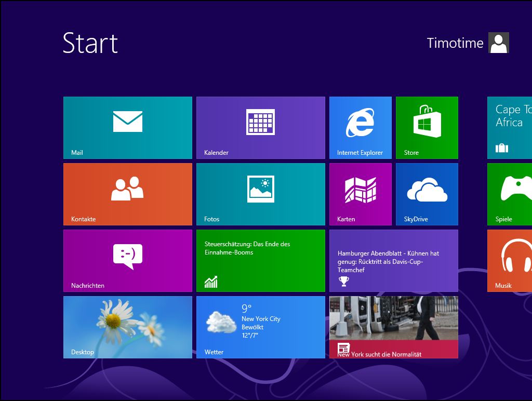Open the Kalender tile calendar icon
Image resolution: width=532 pixels, height=401 pixels.
point(261,122)
